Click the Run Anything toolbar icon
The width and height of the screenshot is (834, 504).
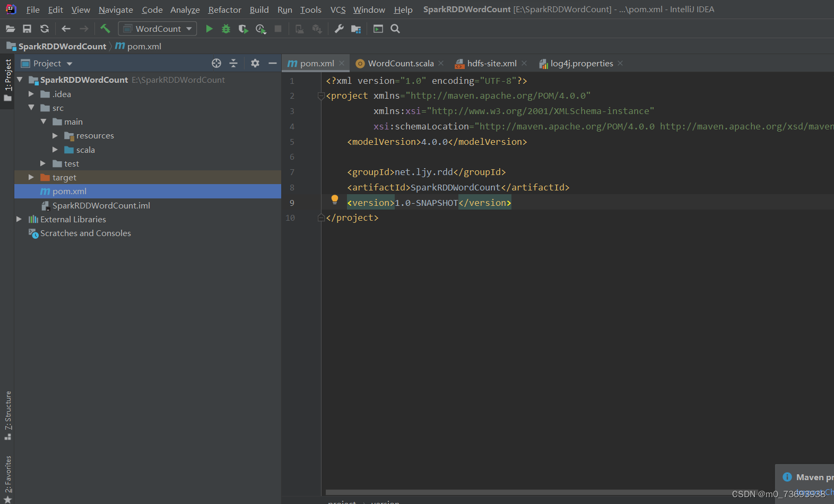(378, 29)
